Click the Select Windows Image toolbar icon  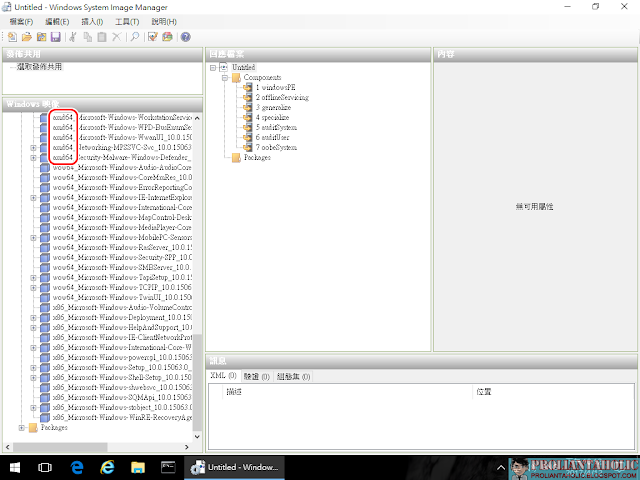click(41, 37)
